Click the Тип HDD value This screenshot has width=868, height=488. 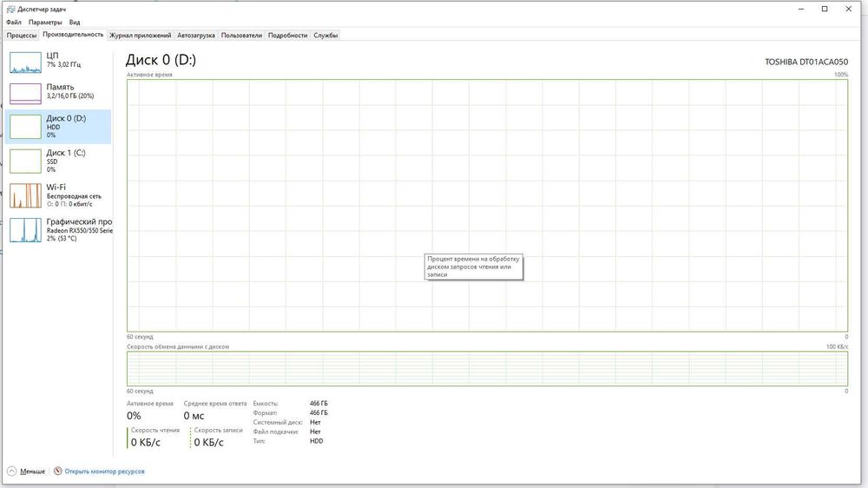[316, 441]
